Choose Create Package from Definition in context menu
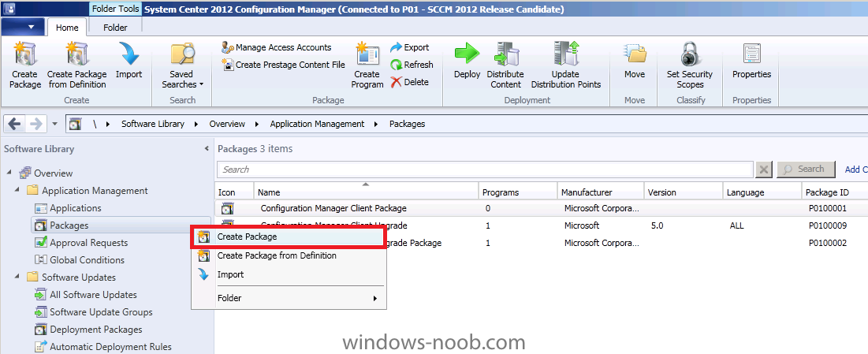Viewport: 868px width, 354px height. [x=289, y=255]
